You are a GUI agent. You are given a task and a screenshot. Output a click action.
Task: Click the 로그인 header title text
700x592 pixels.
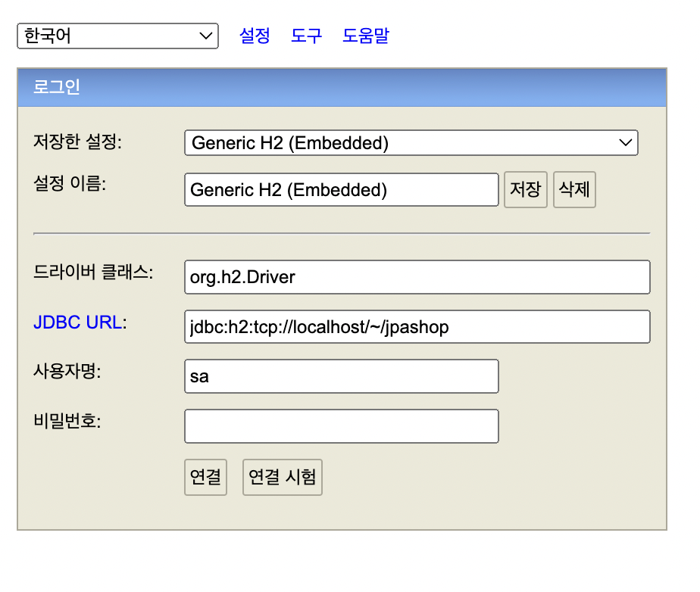pyautogui.click(x=57, y=86)
